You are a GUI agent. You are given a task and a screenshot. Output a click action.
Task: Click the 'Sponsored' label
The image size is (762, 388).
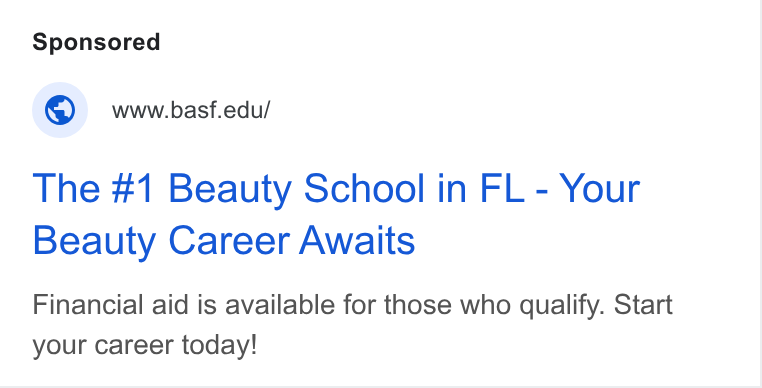[96, 42]
